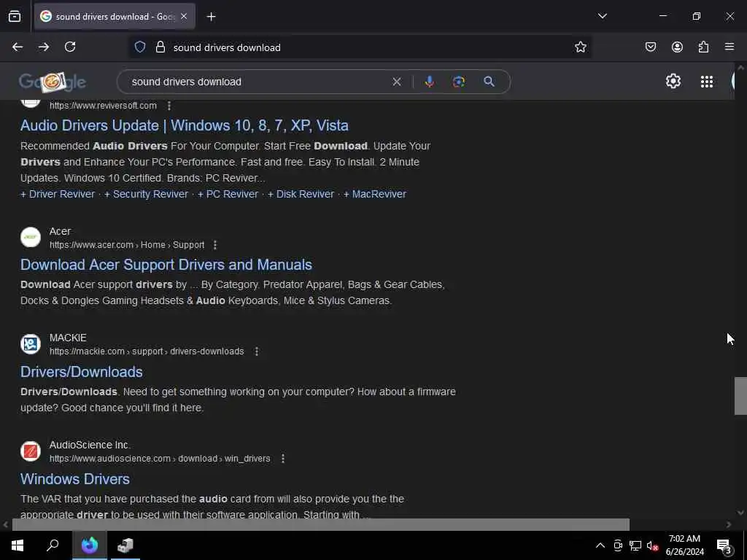The height and width of the screenshot is (560, 747).
Task: Click the vertical scrollbar thumb
Action: (740, 396)
